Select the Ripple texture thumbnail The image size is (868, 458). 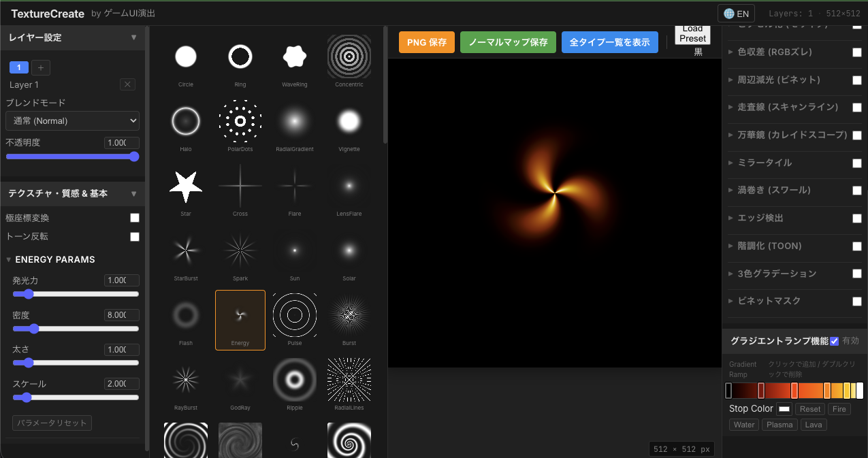(x=295, y=380)
